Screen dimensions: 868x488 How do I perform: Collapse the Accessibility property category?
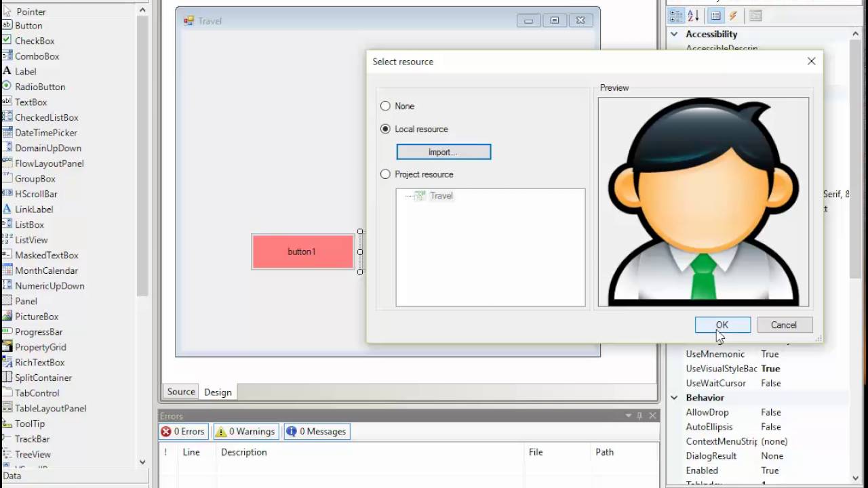point(675,34)
